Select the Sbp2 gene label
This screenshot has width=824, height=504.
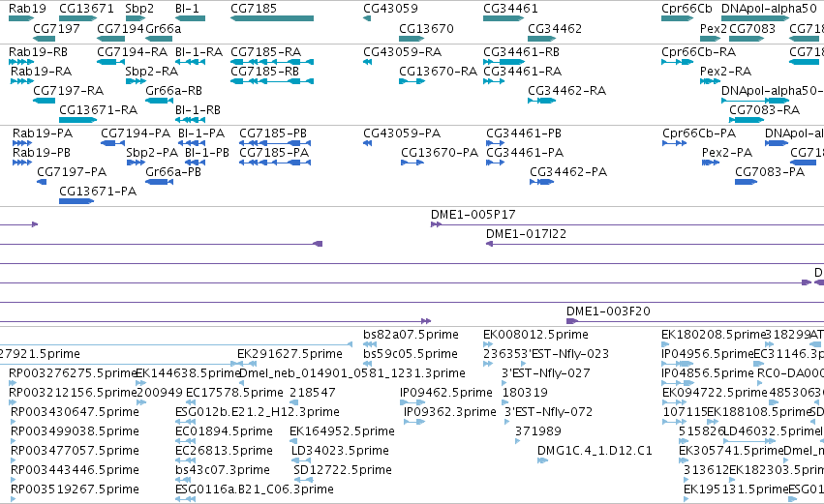pyautogui.click(x=139, y=9)
